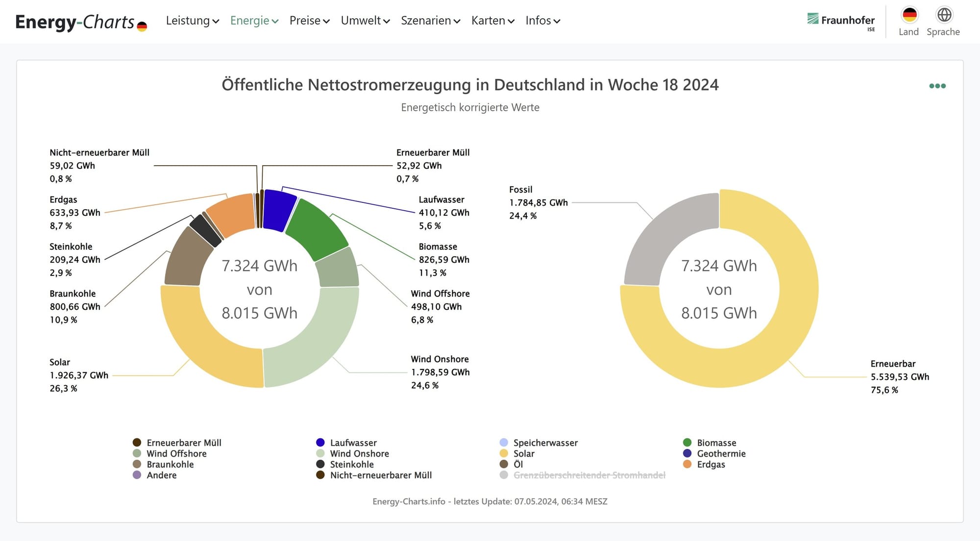Click the Infos navigation item
The width and height of the screenshot is (980, 541).
542,21
